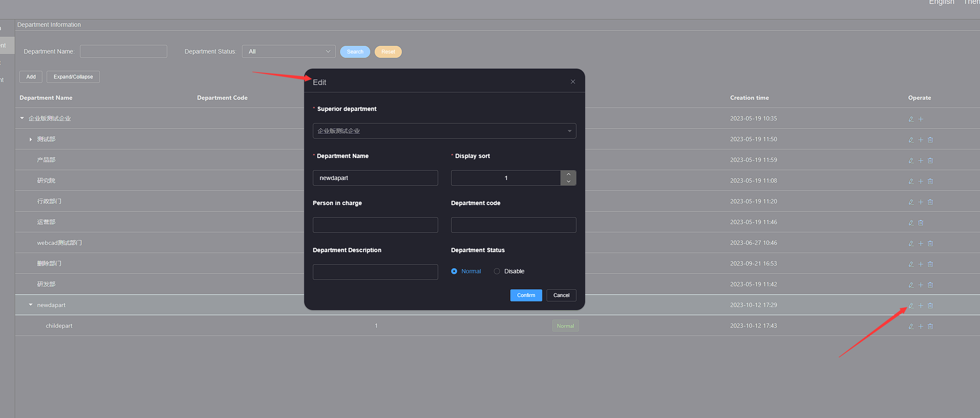Image resolution: width=980 pixels, height=418 pixels.
Task: Click the edit pencil for 测试部
Action: pos(911,140)
